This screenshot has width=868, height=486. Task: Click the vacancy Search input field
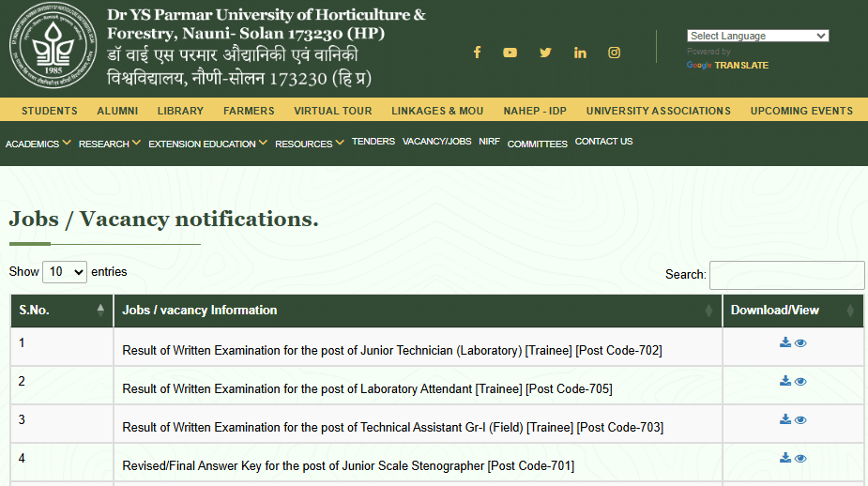[x=786, y=275]
